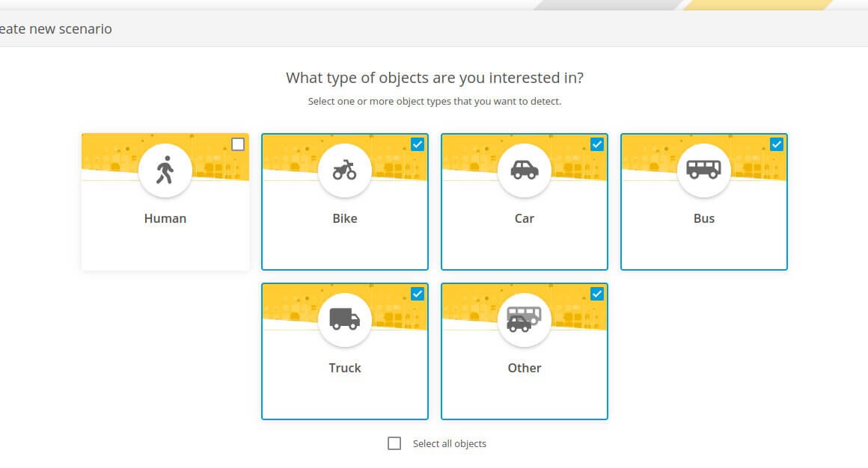Click the Select all objects label
Screen dimensions: 868x468
point(450,443)
